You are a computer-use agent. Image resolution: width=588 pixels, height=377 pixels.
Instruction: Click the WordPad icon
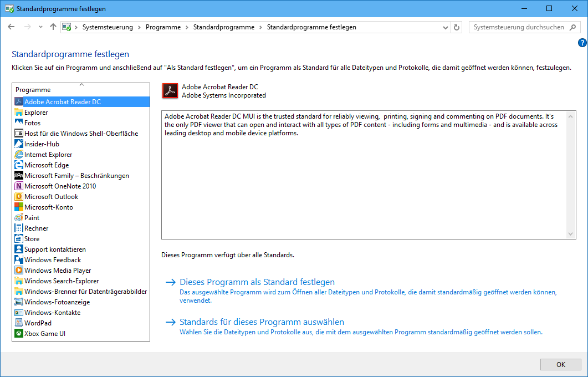tap(19, 323)
